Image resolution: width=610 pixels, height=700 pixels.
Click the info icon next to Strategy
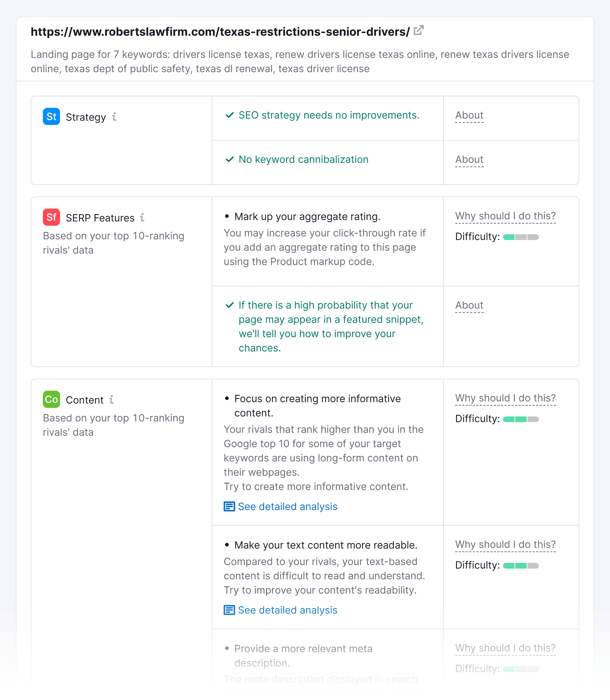[115, 117]
